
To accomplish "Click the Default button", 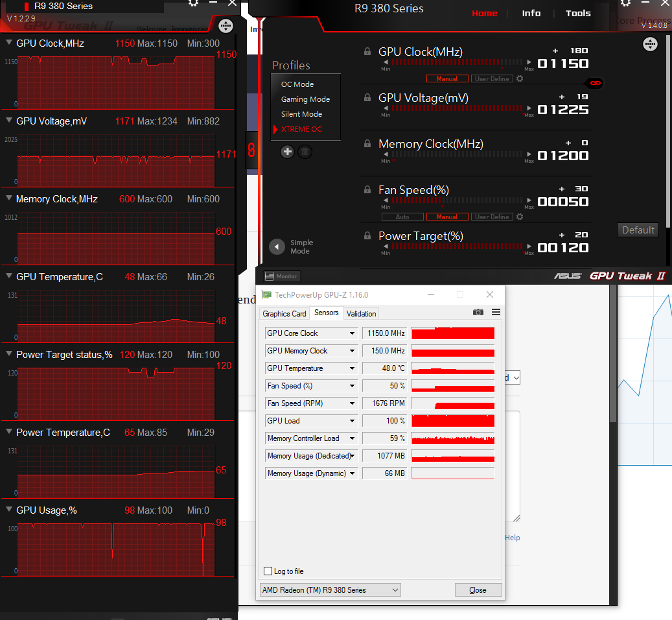I will 638,230.
